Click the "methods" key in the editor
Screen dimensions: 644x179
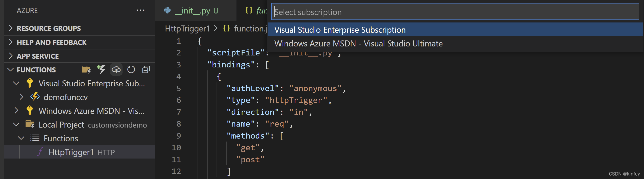[248, 136]
